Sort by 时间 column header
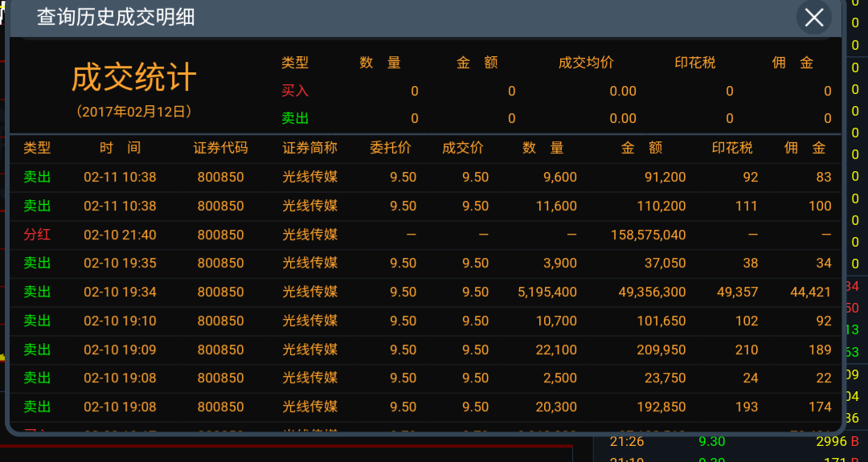This screenshot has width=868, height=462. pyautogui.click(x=120, y=148)
